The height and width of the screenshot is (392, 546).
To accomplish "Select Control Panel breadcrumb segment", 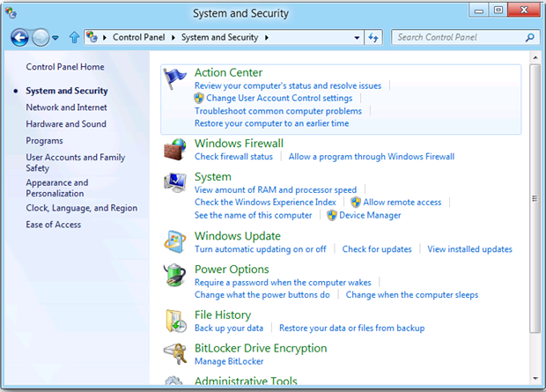I will (x=138, y=37).
